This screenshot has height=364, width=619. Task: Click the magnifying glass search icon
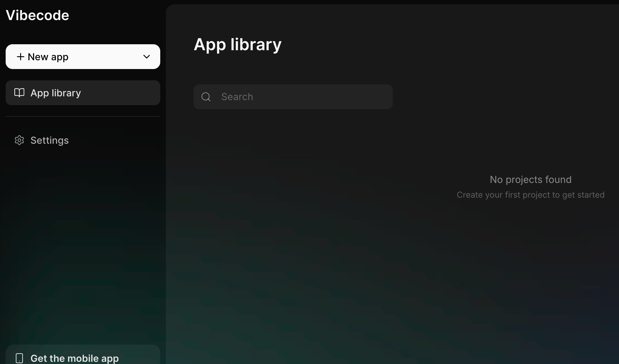coord(206,97)
